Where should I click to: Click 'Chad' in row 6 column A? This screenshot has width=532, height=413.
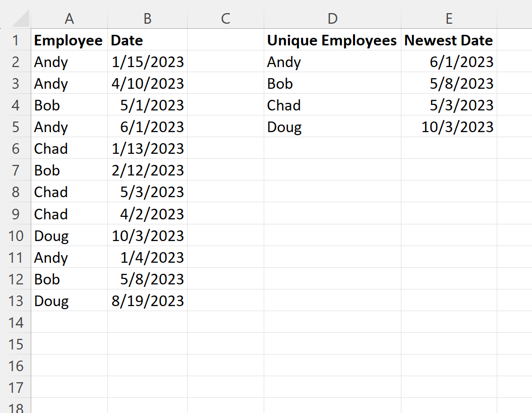(x=69, y=149)
